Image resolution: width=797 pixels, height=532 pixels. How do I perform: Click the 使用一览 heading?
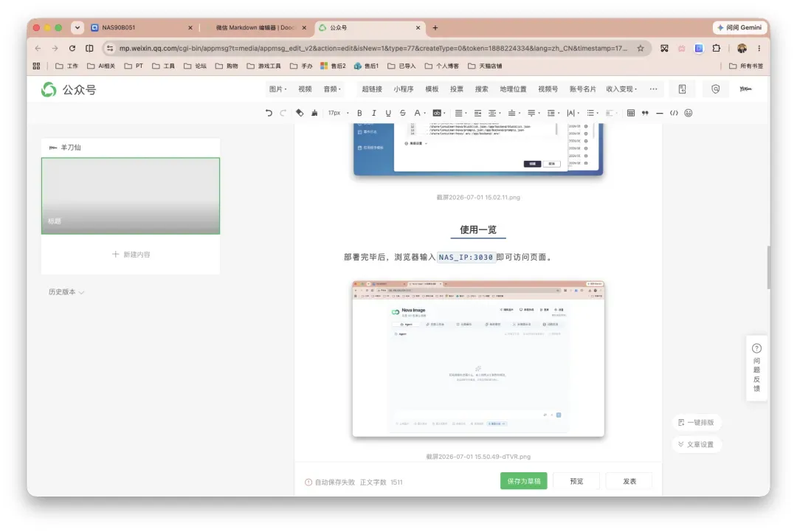(x=478, y=229)
